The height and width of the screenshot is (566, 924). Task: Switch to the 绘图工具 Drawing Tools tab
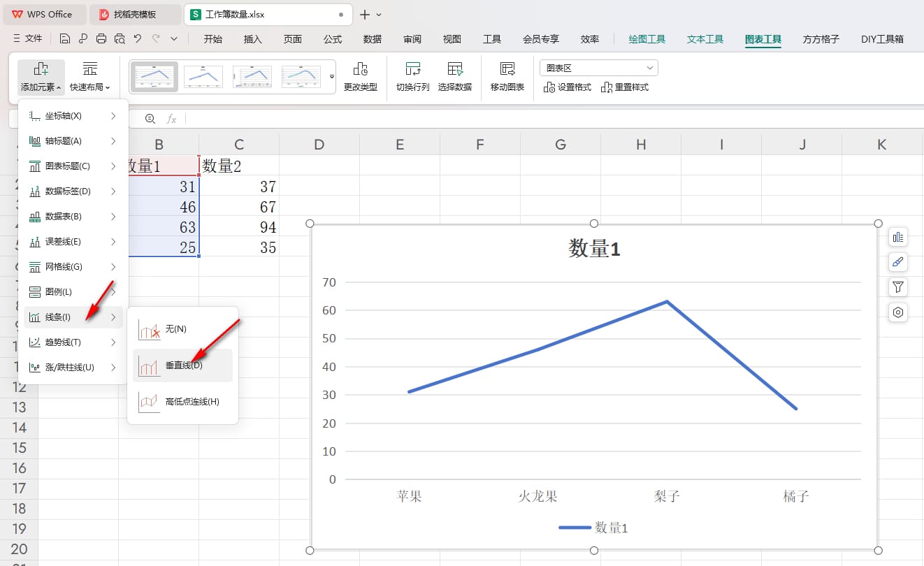tap(647, 39)
